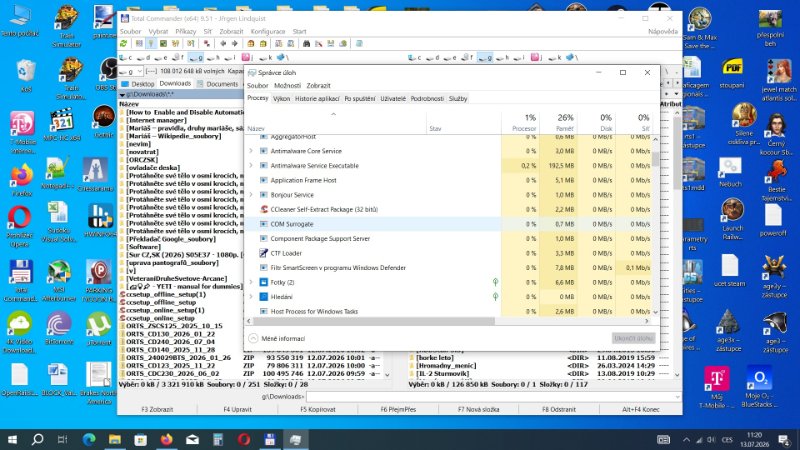Click Task Manager horizontal scrollbar thumb
Image resolution: width=800 pixels, height=450 pixels.
coord(374,321)
